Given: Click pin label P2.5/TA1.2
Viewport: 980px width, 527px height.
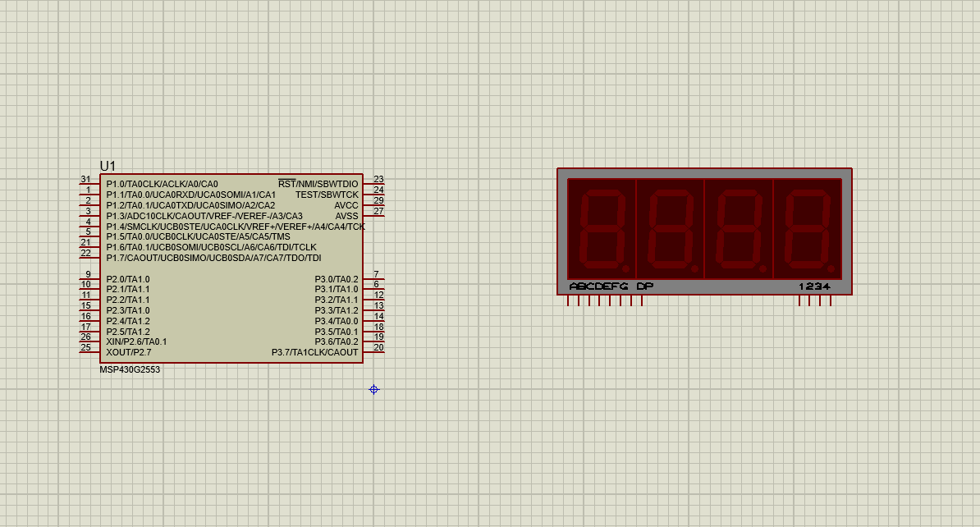Looking at the screenshot, I should (128, 332).
